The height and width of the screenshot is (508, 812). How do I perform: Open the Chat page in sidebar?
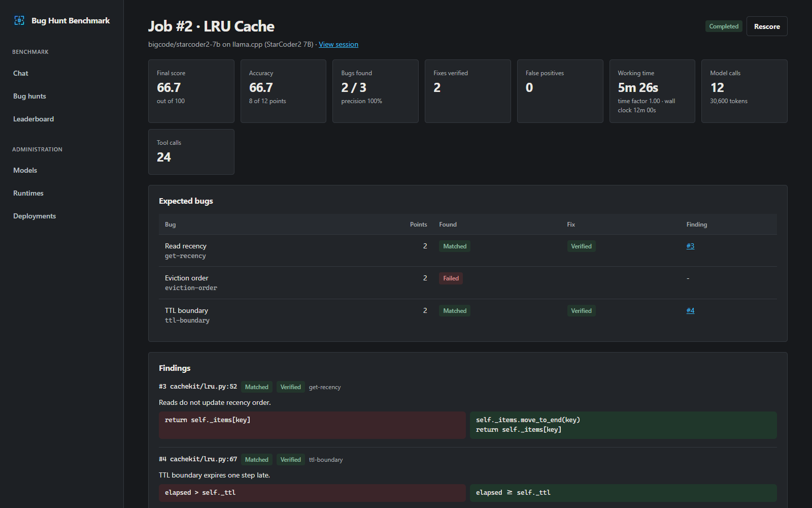[21, 73]
